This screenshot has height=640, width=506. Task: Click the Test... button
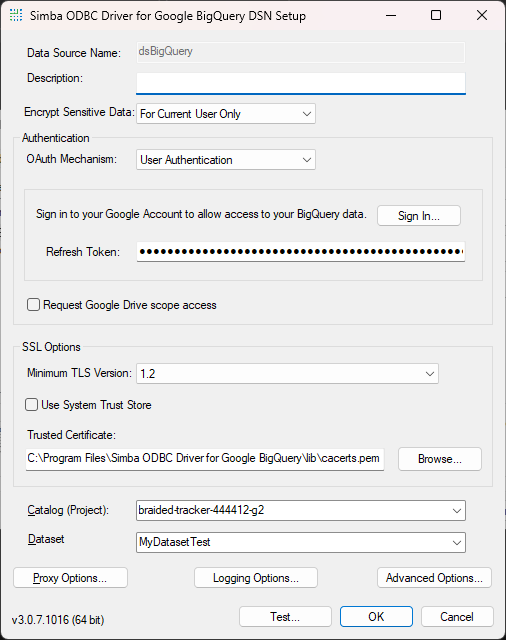[x=285, y=616]
